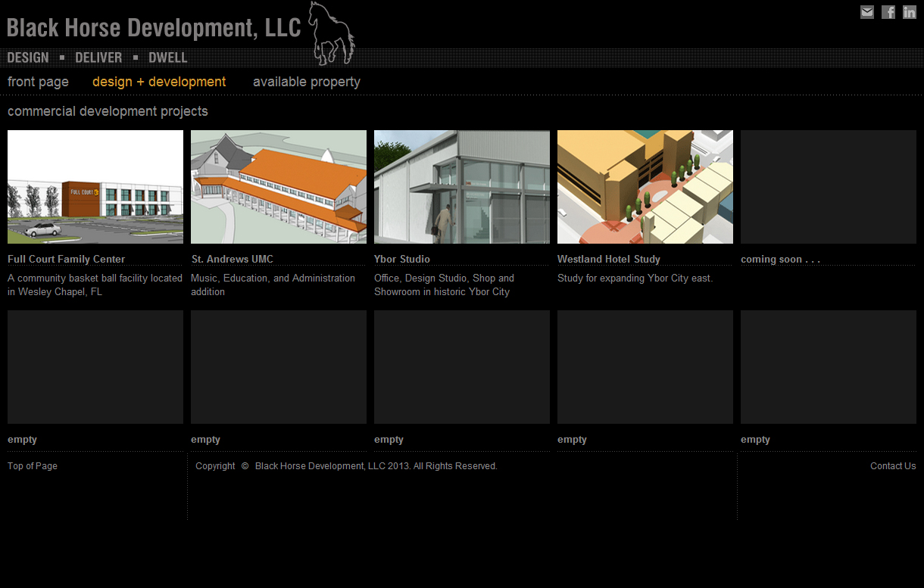Screen dimensions: 924x588
Task: Click Black Horse Development, LLC title
Action: 154,27
